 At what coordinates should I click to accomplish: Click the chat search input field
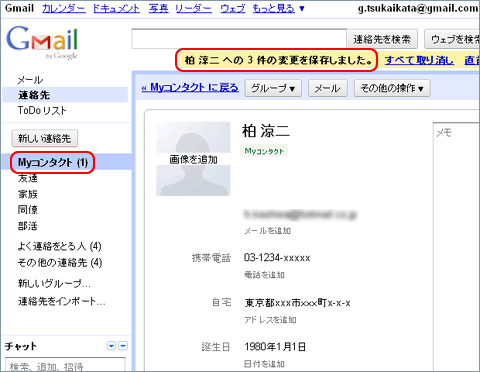point(65,365)
